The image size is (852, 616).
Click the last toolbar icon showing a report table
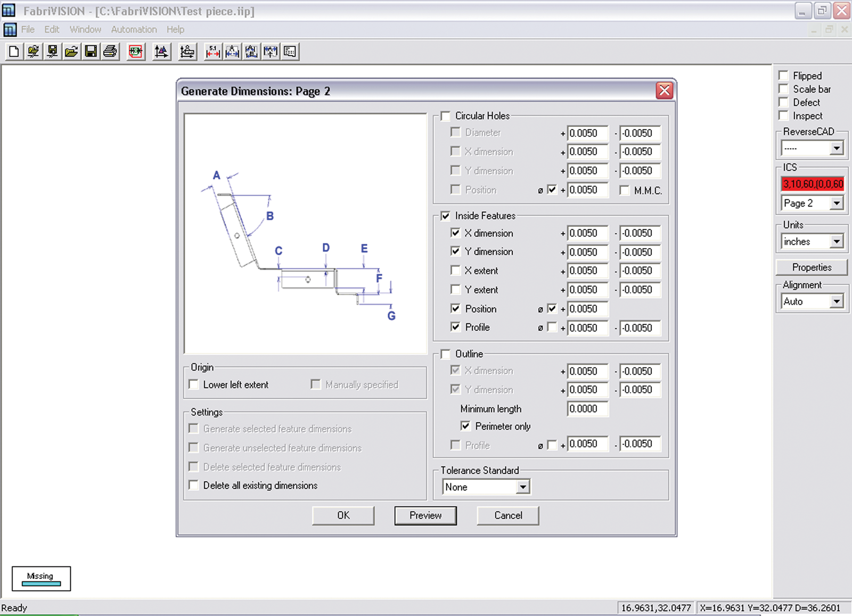pos(290,52)
